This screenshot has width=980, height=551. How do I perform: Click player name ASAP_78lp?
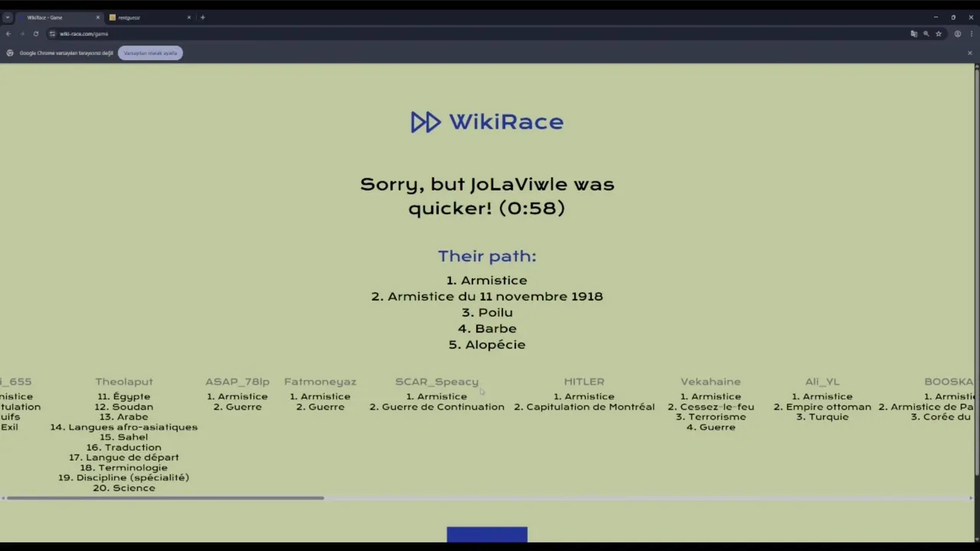pos(237,381)
